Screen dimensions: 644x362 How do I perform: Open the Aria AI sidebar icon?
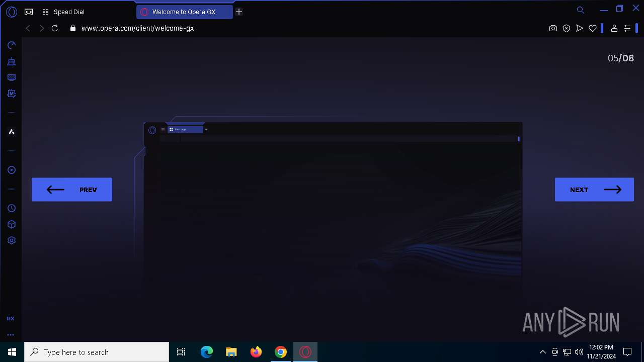tap(11, 132)
